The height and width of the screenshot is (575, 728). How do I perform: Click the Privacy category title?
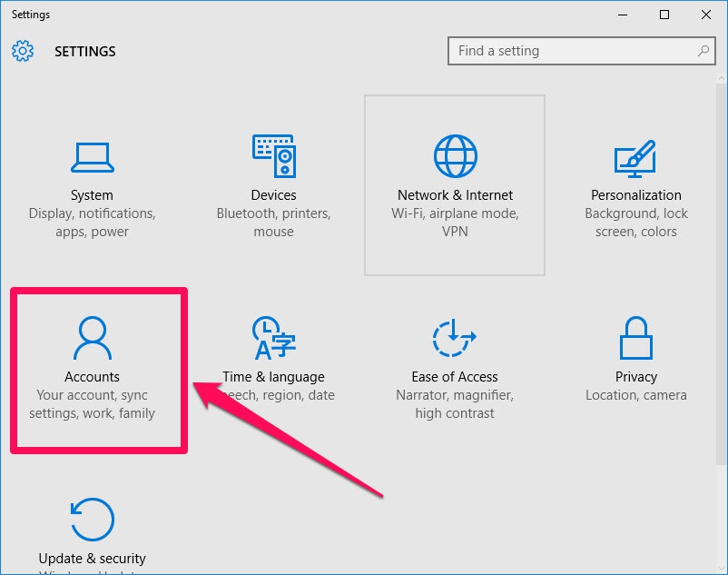point(636,377)
